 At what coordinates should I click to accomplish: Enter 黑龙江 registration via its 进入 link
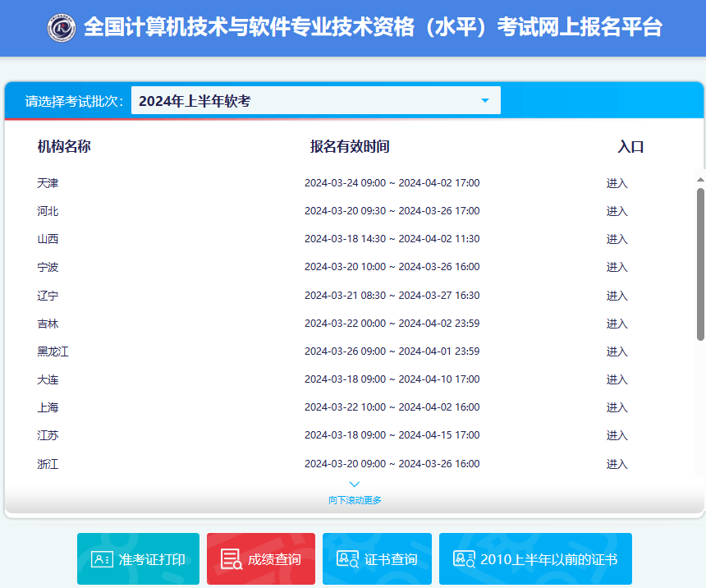[x=617, y=351]
